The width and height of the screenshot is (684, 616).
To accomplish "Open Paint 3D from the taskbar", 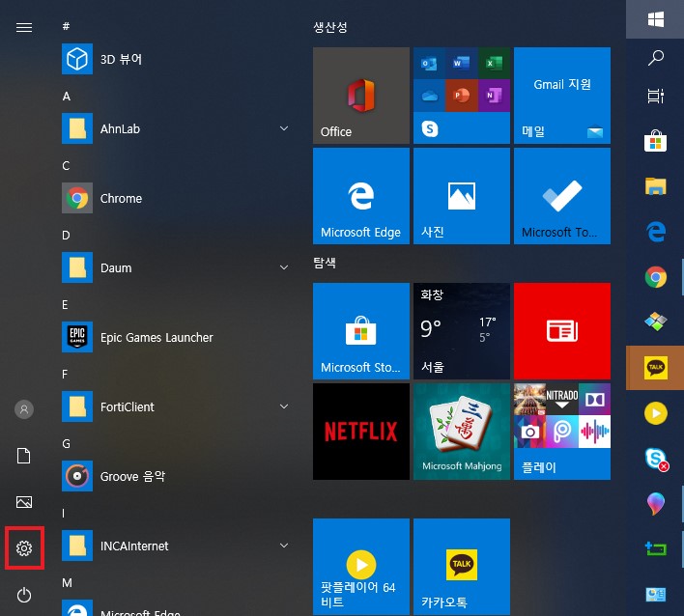I will coord(655,504).
